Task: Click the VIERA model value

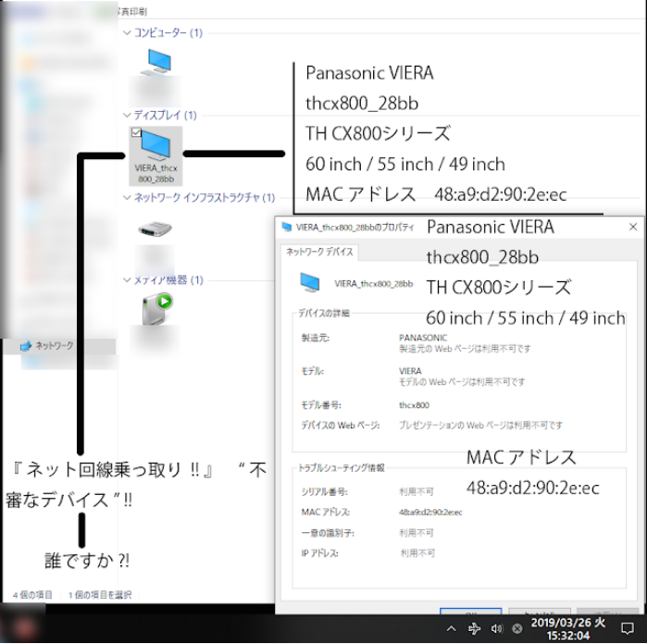Action: [410, 371]
